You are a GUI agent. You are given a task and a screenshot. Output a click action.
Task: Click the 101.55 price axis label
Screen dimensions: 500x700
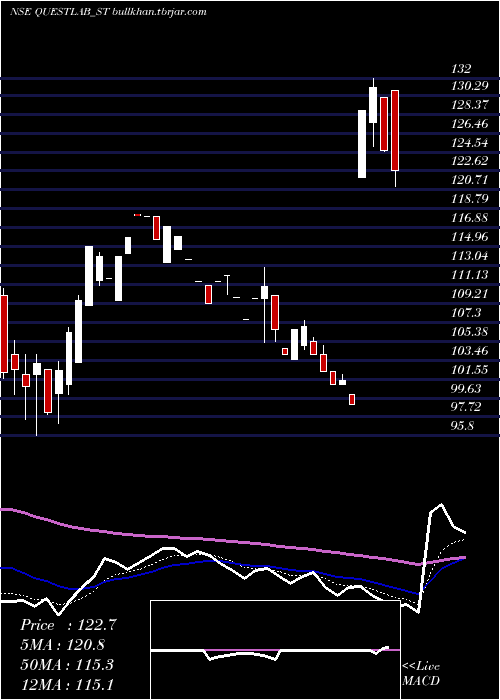[470, 370]
